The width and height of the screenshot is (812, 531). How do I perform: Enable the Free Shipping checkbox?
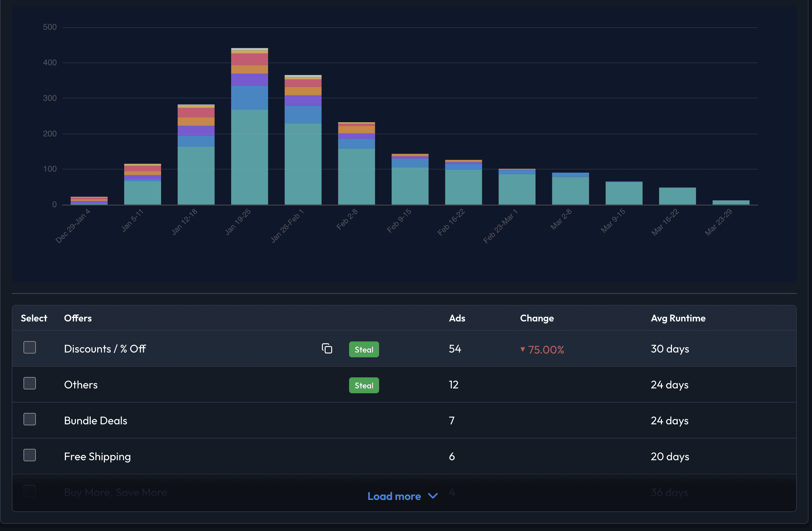pos(30,455)
